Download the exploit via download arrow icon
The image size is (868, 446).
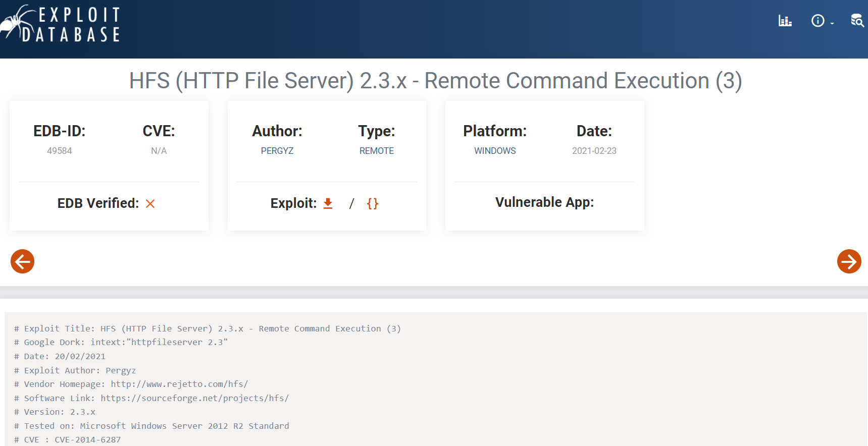pos(328,203)
